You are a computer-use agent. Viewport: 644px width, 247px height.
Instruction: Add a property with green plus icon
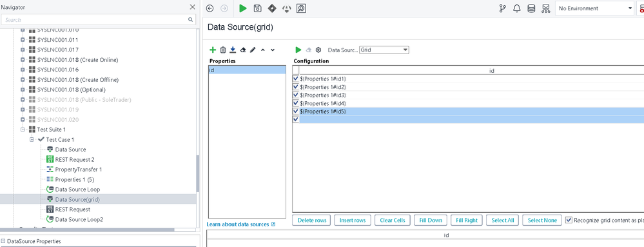pos(213,50)
